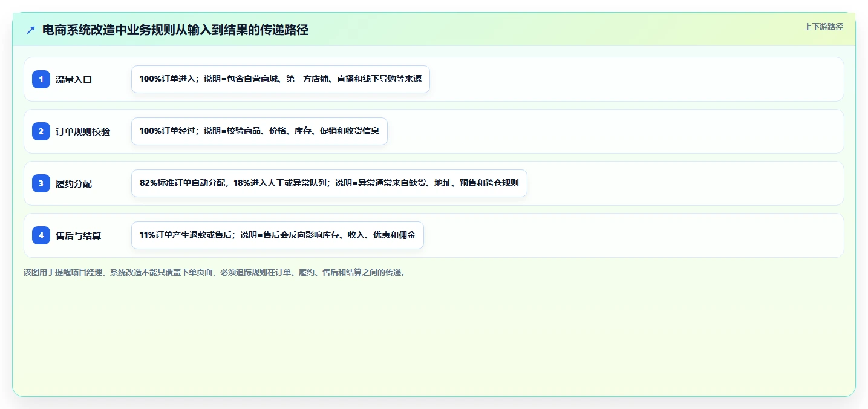Select the step 4 number badge

tap(41, 235)
